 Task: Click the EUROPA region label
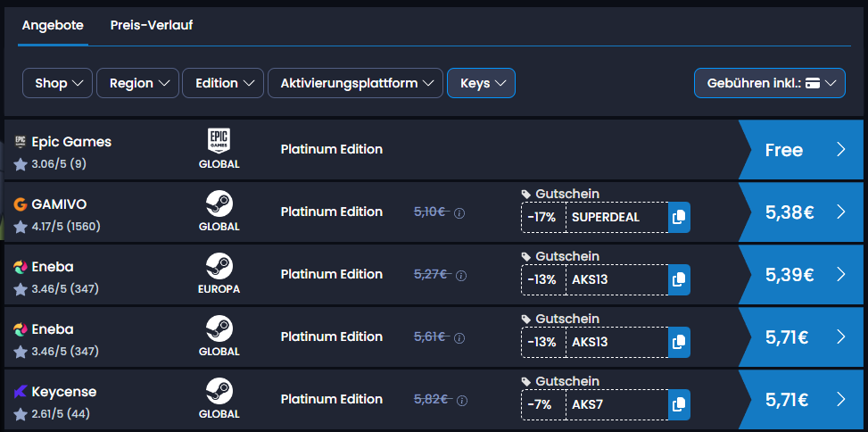219,290
